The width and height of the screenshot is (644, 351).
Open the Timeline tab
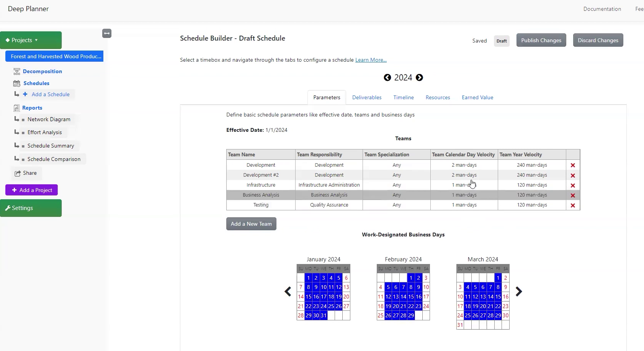(404, 97)
